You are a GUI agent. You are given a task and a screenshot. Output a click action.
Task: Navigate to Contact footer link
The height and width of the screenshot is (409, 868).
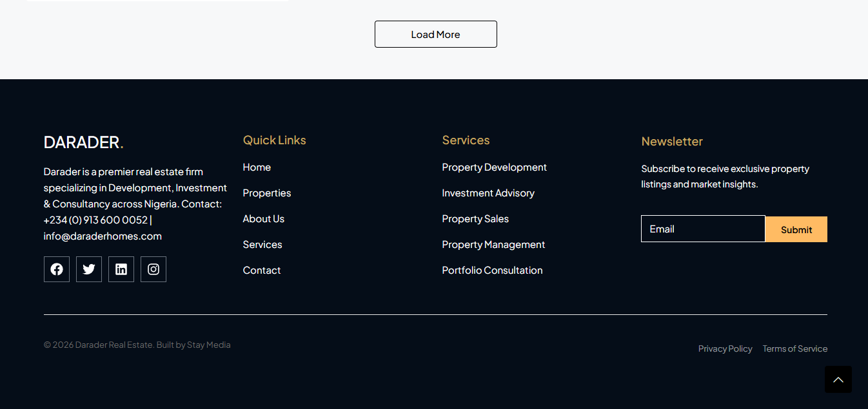click(x=262, y=271)
